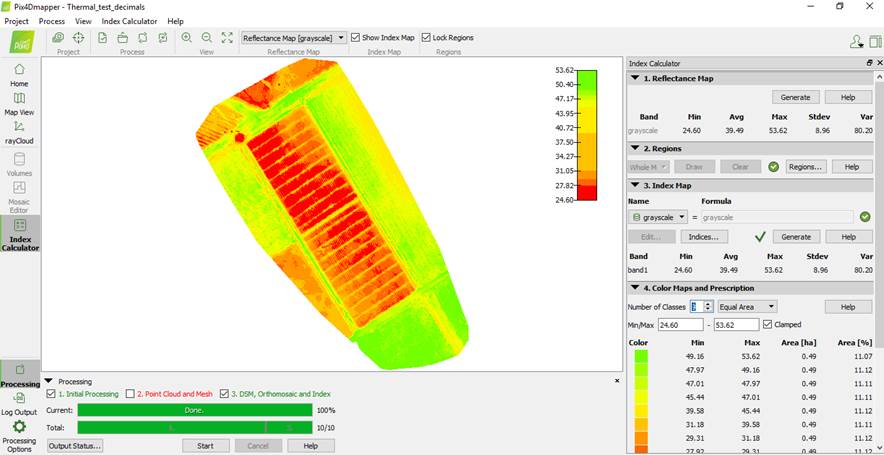
Task: Close the Processing panel with its X
Action: 617,381
